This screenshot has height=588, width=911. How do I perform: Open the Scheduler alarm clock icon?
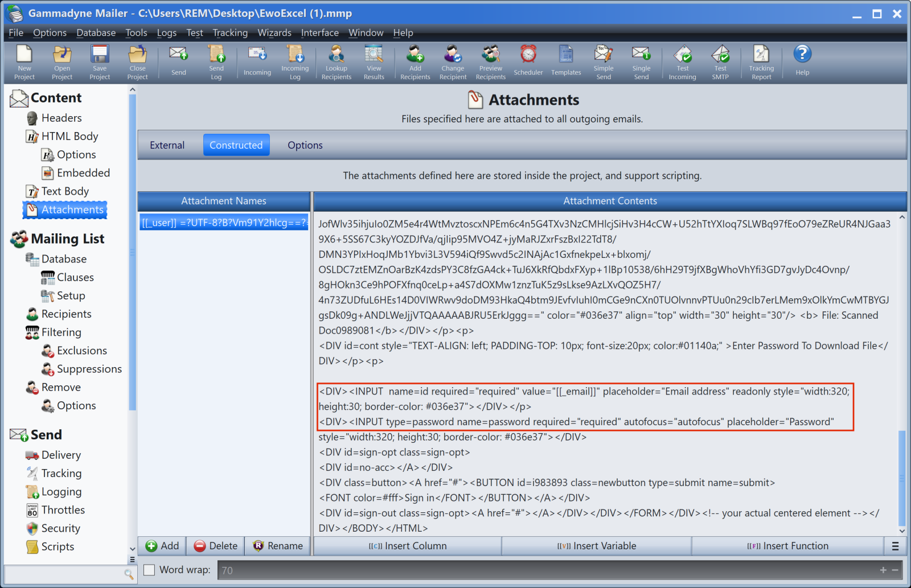pos(528,54)
